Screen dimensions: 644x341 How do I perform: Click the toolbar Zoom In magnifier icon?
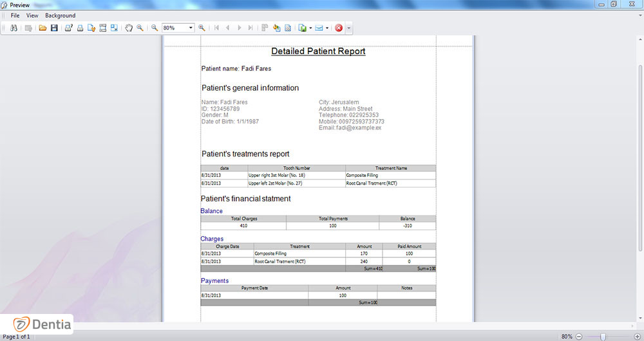point(202,28)
